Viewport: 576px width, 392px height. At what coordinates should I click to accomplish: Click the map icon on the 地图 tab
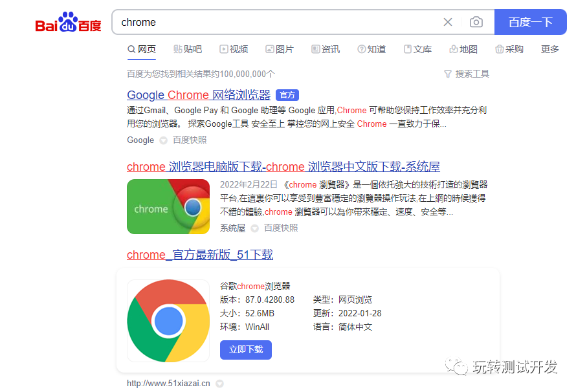[x=454, y=49]
